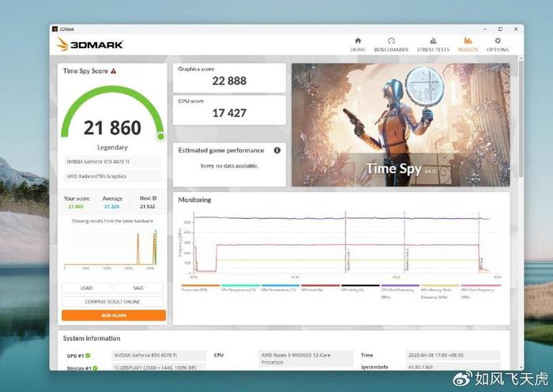Click the orange RUN AGAIN button

114,315
